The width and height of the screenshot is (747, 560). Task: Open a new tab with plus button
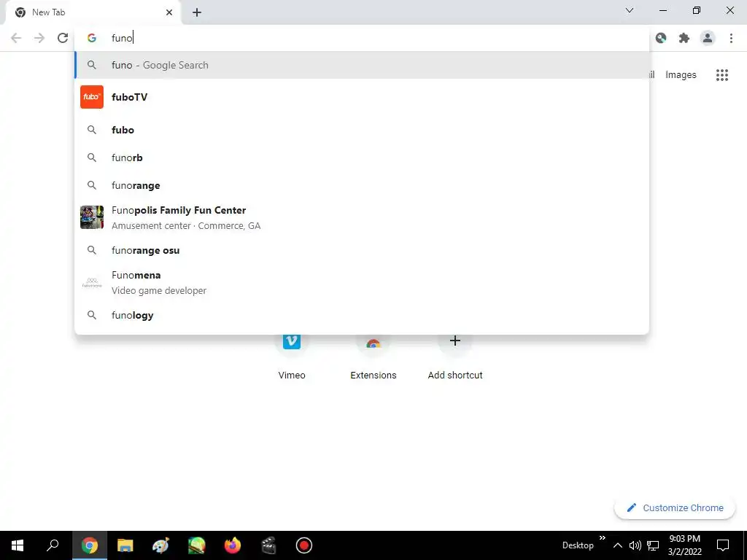click(x=197, y=12)
